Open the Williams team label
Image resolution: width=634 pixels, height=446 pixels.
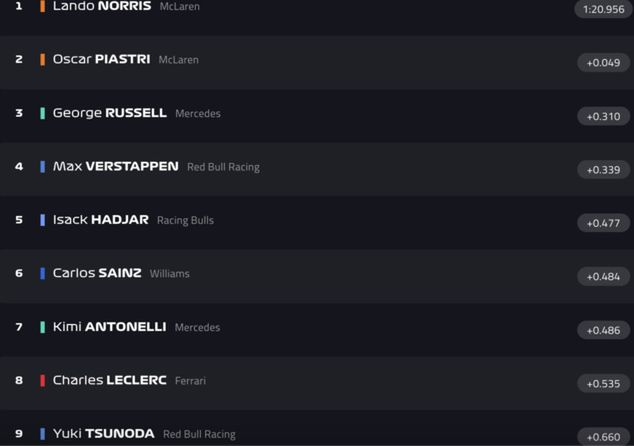click(x=169, y=273)
